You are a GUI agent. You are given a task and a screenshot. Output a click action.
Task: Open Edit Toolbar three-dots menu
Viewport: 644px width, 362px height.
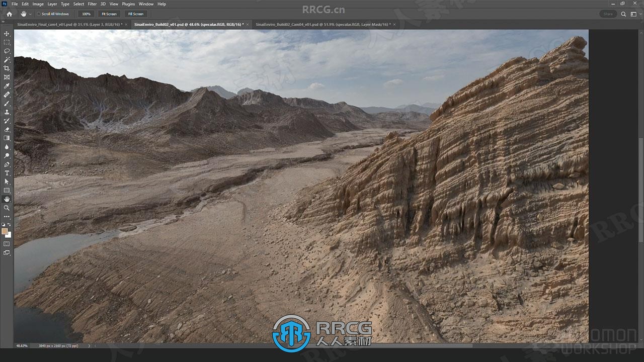[7, 217]
